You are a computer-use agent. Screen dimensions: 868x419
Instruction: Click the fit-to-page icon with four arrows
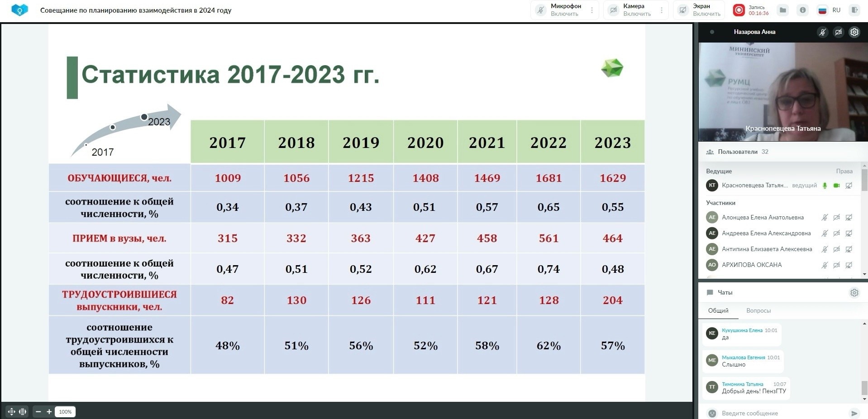11,412
